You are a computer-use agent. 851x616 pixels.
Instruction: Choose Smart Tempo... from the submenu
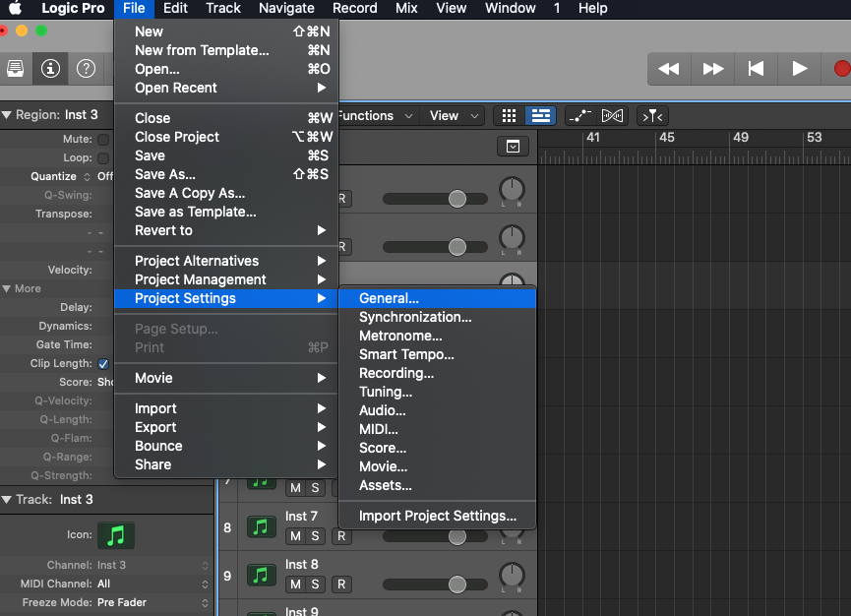pos(437,354)
